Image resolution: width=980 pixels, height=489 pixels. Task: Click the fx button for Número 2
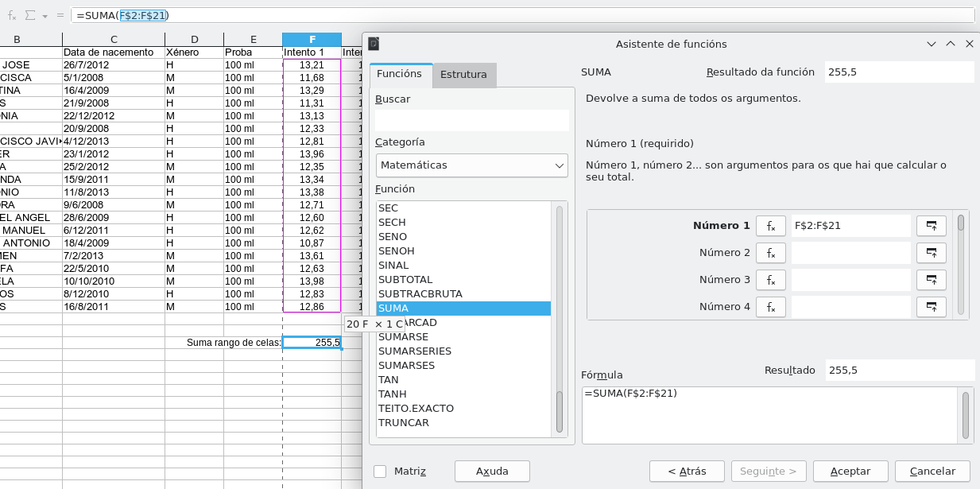(x=770, y=253)
